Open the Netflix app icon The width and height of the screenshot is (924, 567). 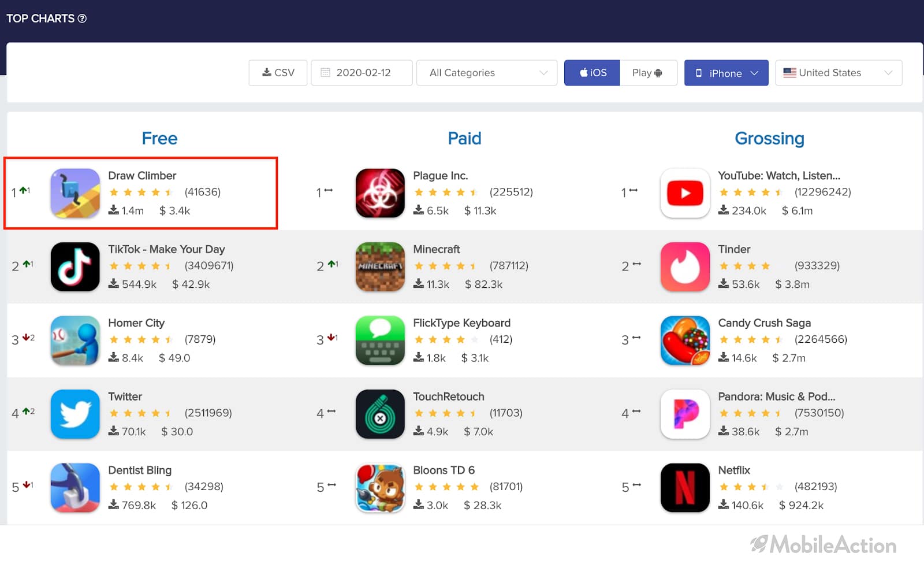(685, 487)
